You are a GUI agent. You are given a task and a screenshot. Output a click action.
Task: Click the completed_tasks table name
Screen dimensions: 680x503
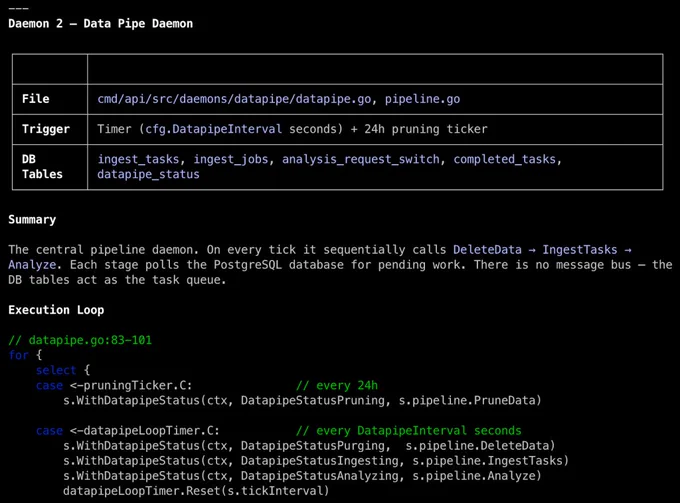[x=505, y=159]
